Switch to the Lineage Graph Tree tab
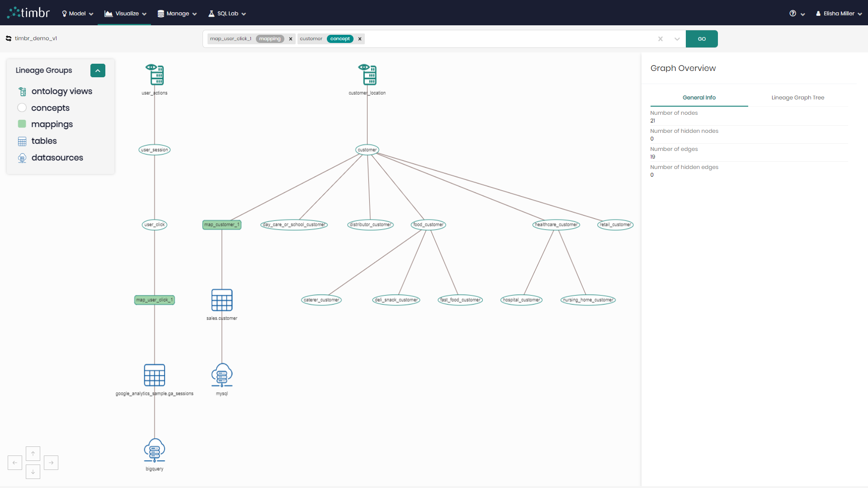 (797, 97)
